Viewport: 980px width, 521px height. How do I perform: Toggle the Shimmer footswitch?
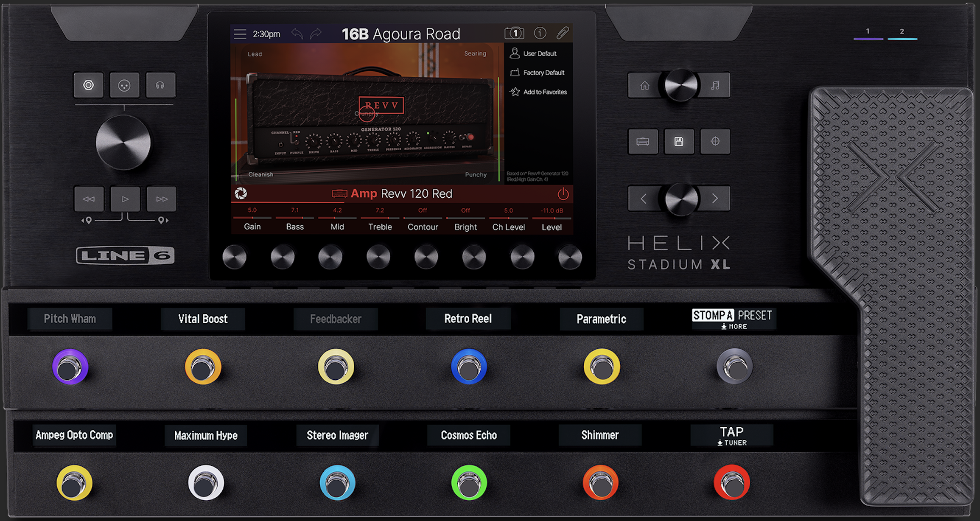tap(600, 483)
